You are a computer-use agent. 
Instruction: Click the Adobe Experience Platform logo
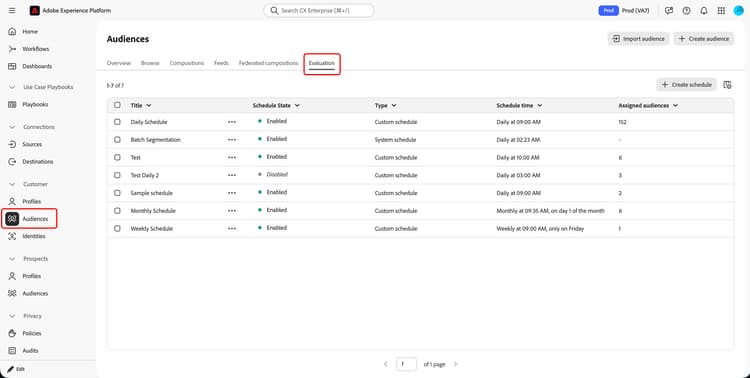(x=34, y=11)
